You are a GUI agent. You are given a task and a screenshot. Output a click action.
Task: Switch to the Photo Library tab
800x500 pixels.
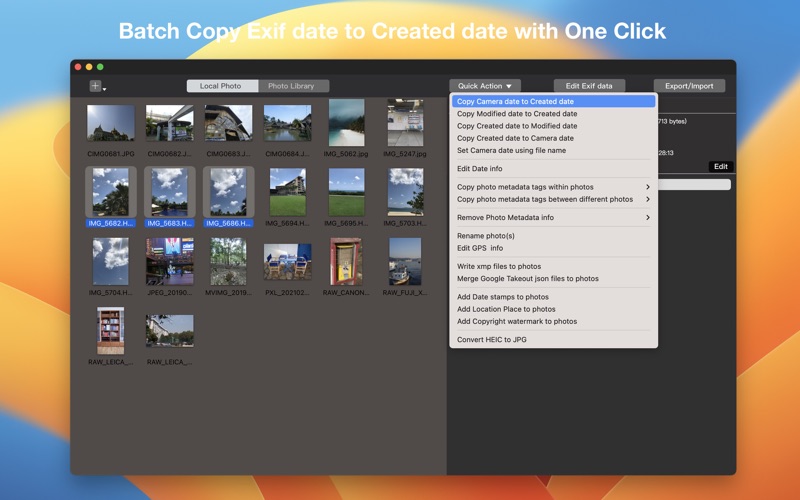[x=293, y=86]
